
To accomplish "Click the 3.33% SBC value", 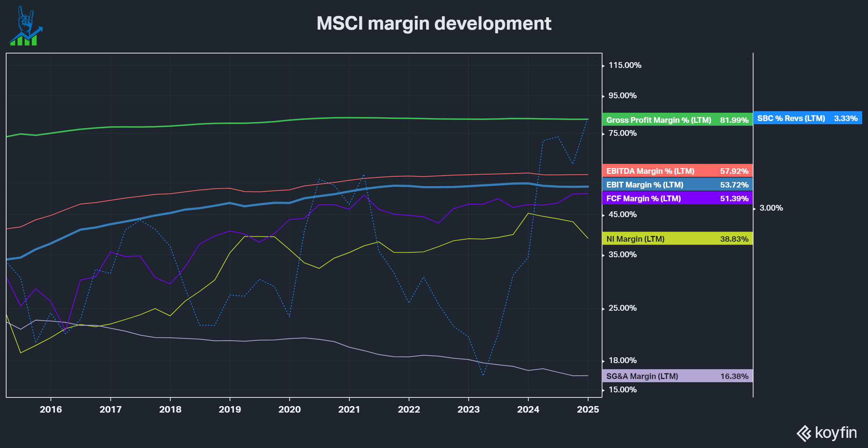I will [x=846, y=118].
